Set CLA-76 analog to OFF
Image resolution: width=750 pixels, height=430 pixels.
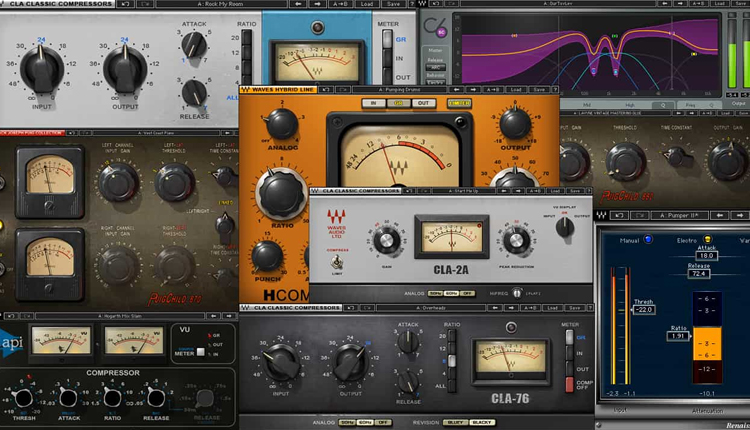pos(383,422)
